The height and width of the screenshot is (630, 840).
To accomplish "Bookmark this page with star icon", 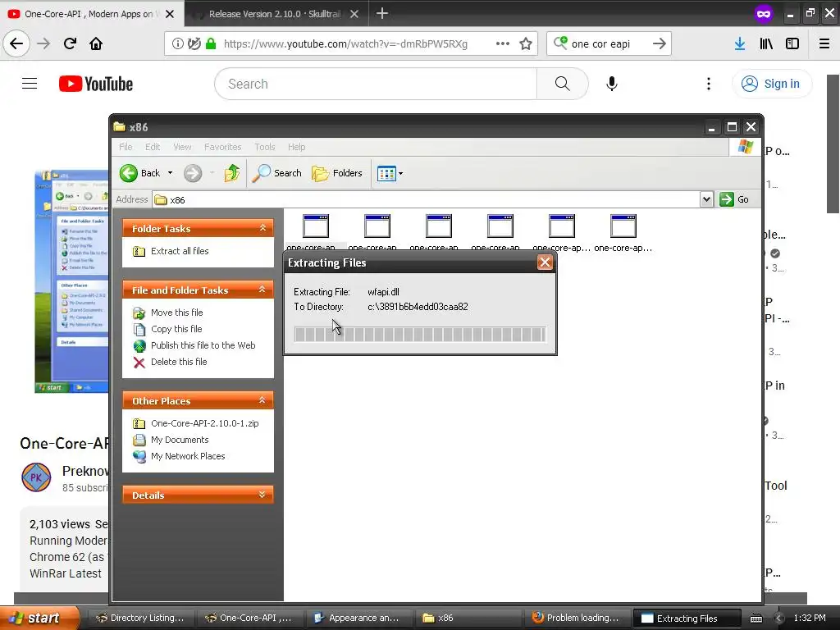I will click(x=526, y=43).
